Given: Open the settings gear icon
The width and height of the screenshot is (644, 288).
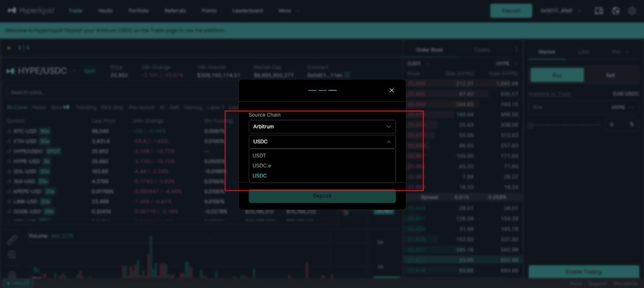Looking at the screenshot, I should [632, 11].
